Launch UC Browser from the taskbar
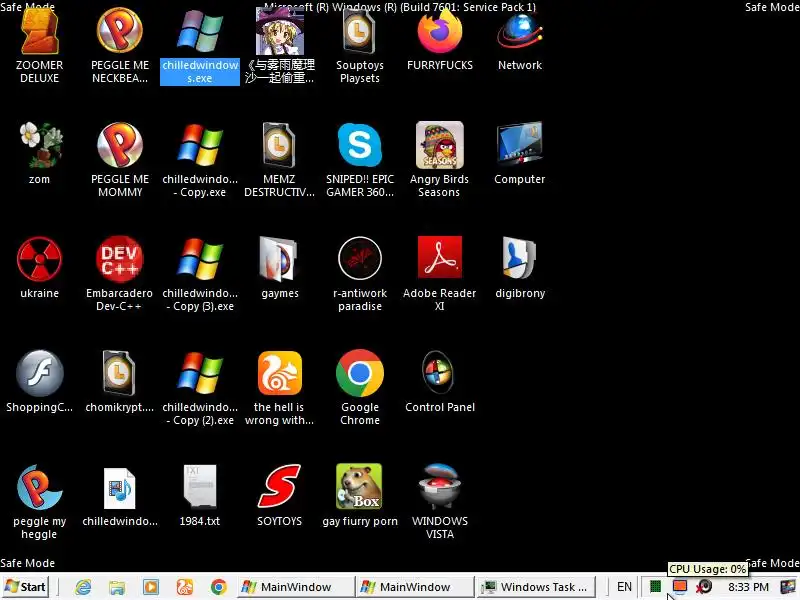This screenshot has width=800, height=600. 185,587
